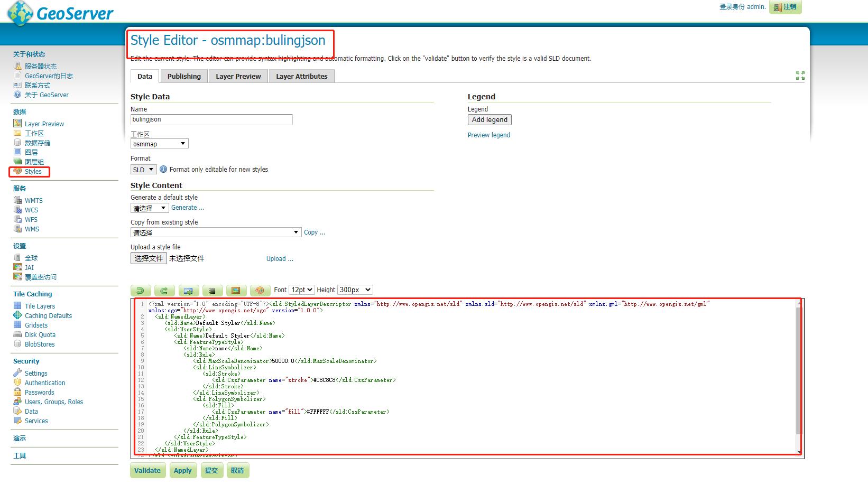Click the Security Settings wrench icon
The width and height of the screenshot is (868, 485).
[17, 373]
